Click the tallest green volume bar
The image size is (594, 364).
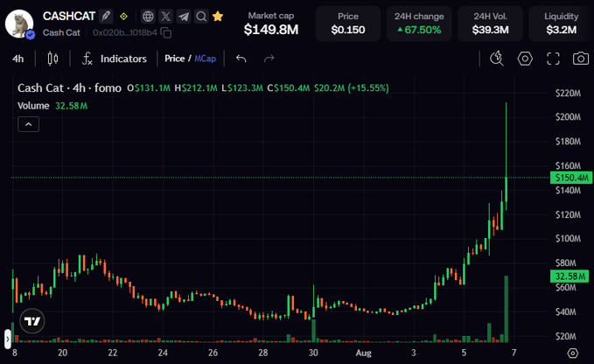click(507, 309)
